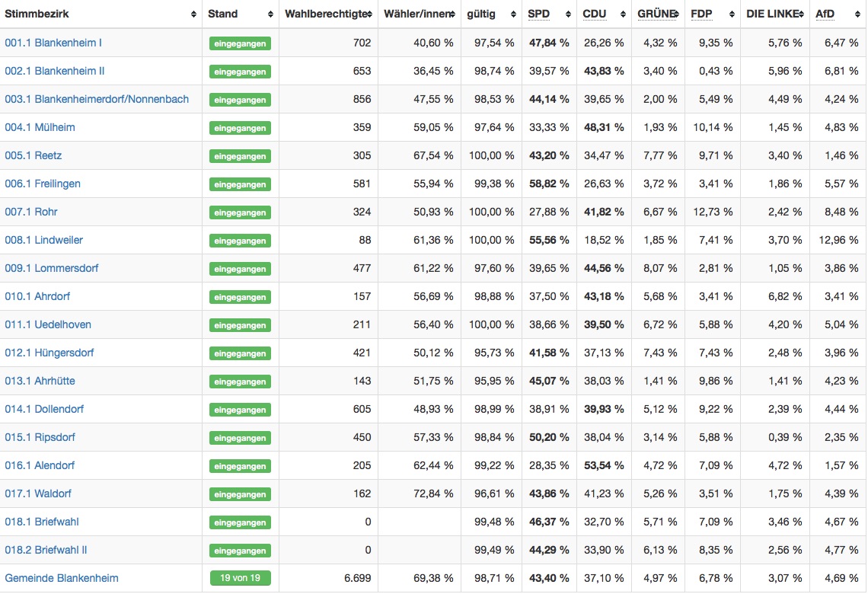868x594 pixels.
Task: Open 003.1 Blankenheimerdorf/Nonnenbach results
Action: [97, 99]
